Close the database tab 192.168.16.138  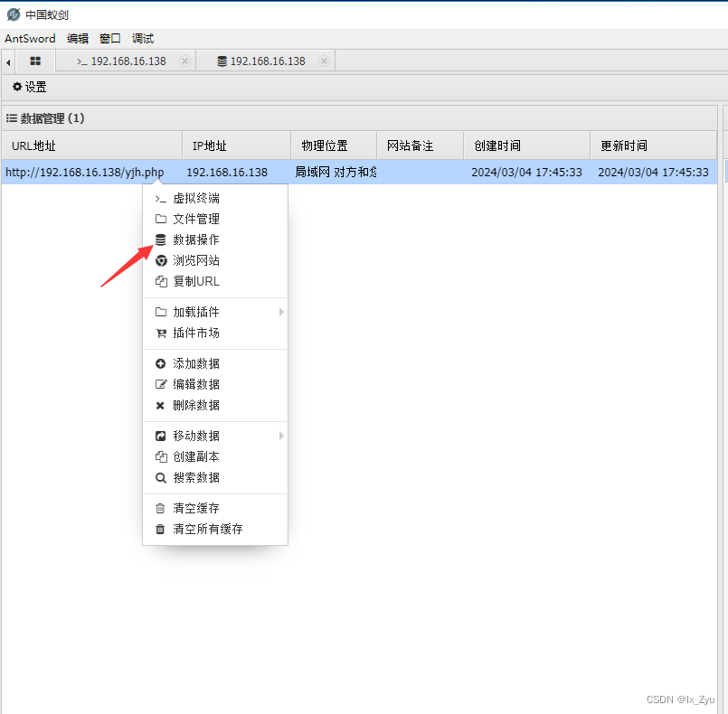[324, 61]
